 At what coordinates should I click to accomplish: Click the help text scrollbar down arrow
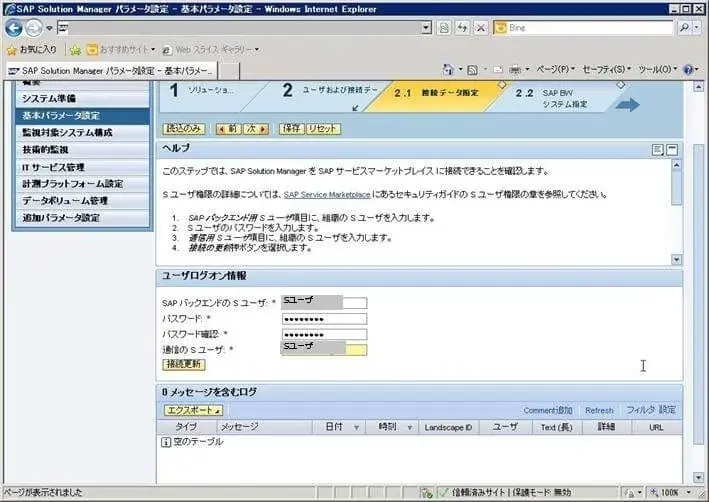pyautogui.click(x=676, y=260)
